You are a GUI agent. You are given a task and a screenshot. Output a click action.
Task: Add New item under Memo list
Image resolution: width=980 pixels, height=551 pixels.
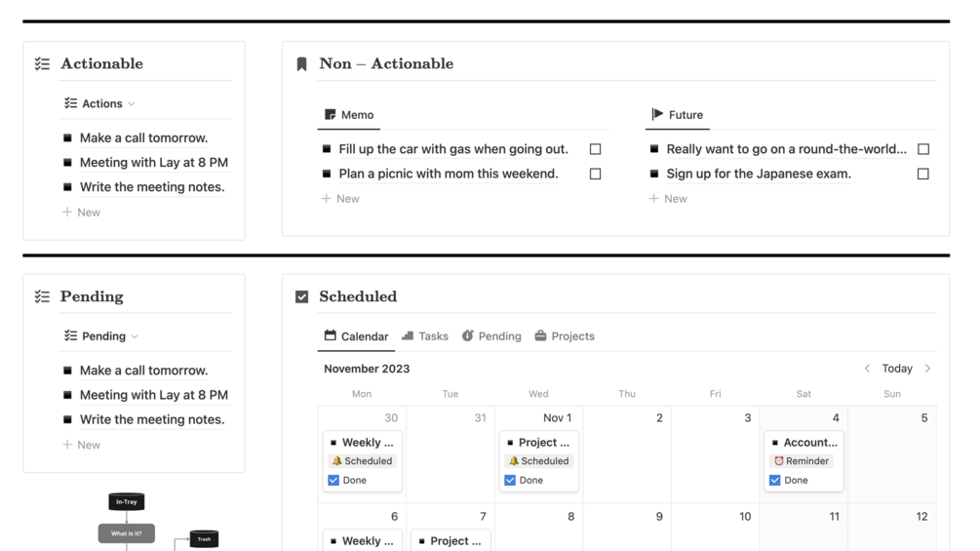[x=340, y=199]
